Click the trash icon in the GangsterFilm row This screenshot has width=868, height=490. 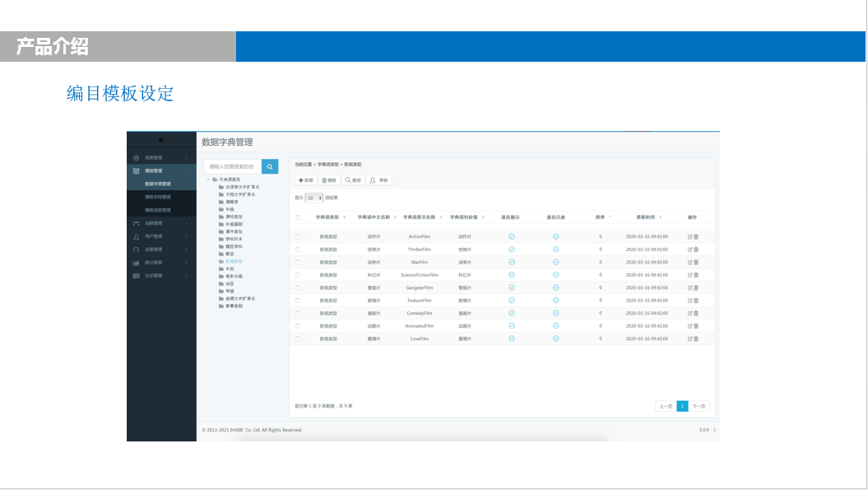click(x=696, y=287)
